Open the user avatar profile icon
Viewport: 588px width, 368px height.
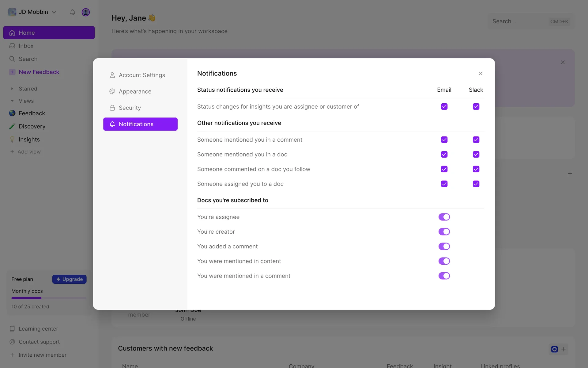tap(86, 12)
